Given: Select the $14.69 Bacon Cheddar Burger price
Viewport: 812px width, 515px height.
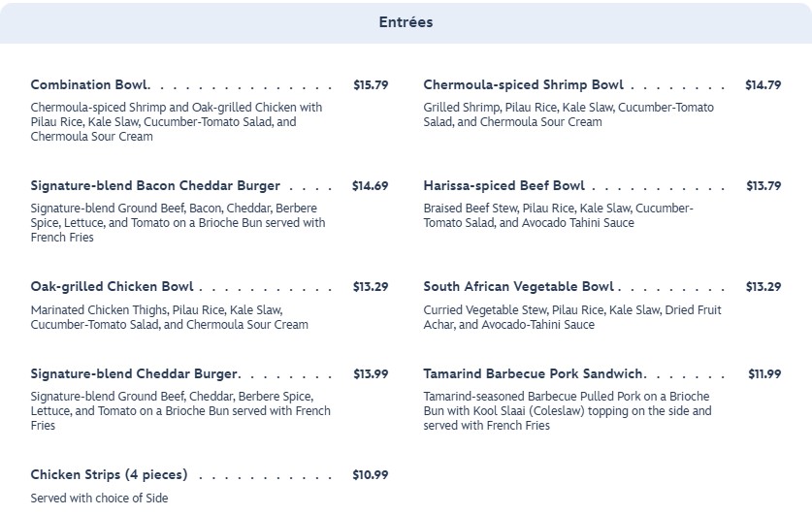Looking at the screenshot, I should click(x=370, y=186).
